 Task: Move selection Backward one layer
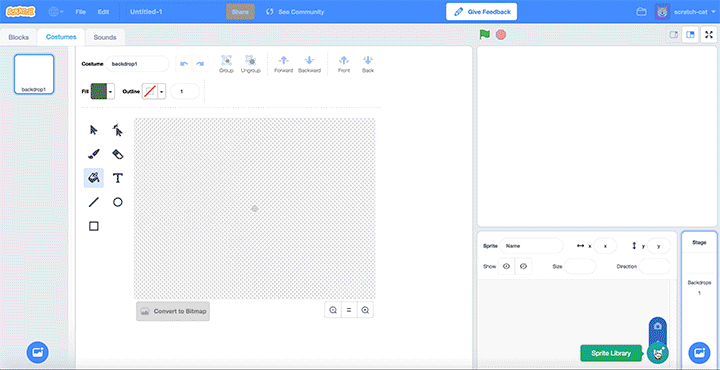[x=309, y=64]
